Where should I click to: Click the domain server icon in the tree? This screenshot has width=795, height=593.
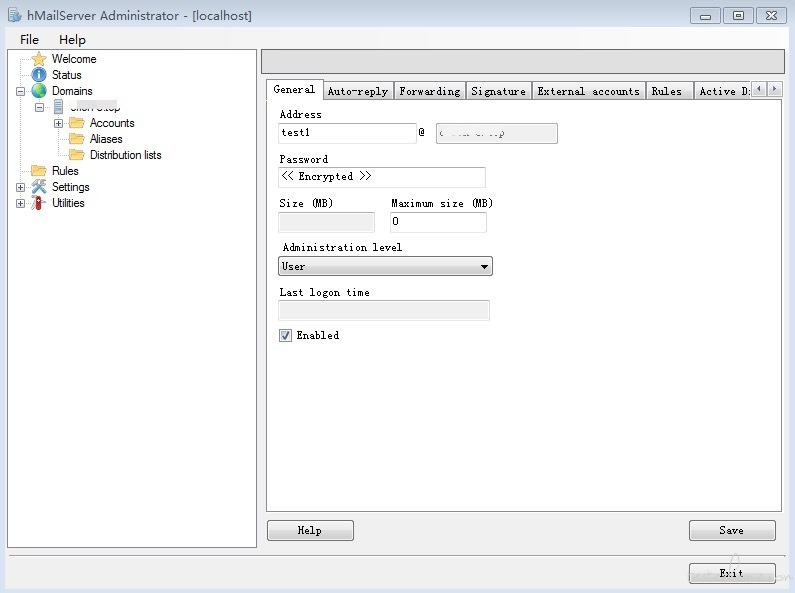(x=58, y=107)
